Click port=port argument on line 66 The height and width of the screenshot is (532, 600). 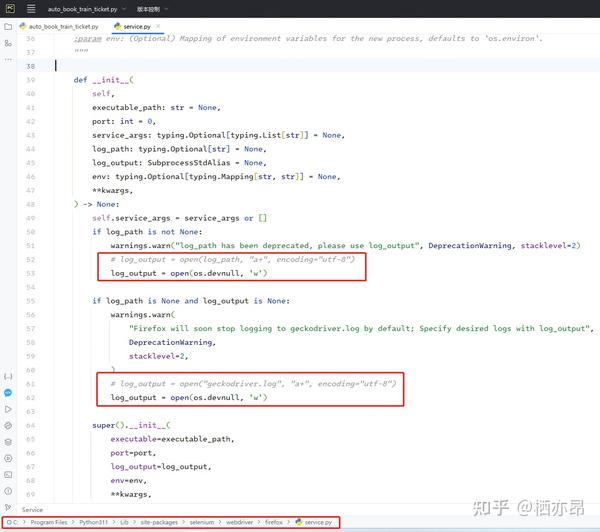pyautogui.click(x=133, y=453)
